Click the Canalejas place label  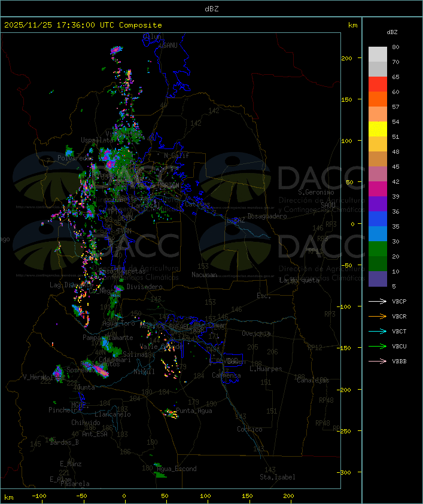point(313,380)
